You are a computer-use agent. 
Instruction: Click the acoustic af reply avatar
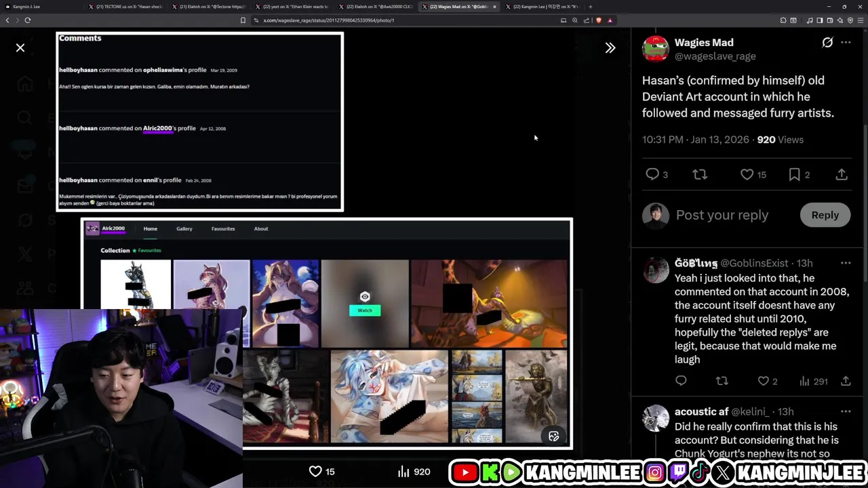click(x=656, y=418)
